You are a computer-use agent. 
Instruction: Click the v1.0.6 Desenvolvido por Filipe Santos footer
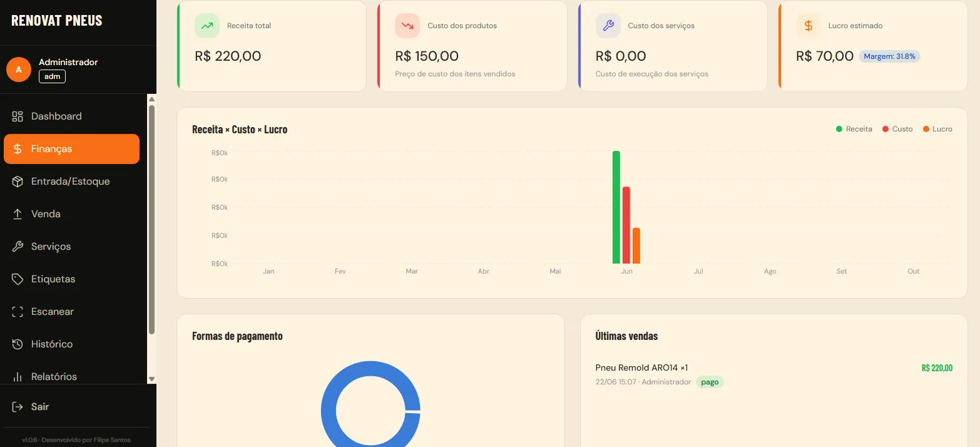(x=76, y=440)
